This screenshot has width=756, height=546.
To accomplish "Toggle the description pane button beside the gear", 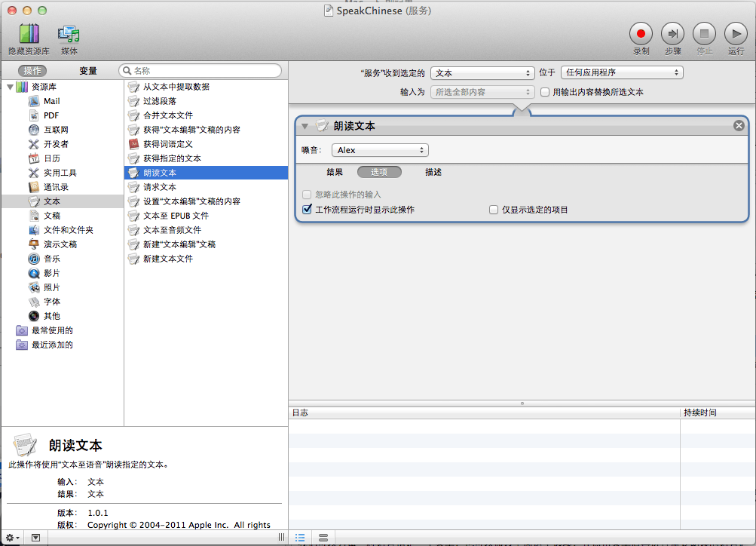I will pos(35,537).
